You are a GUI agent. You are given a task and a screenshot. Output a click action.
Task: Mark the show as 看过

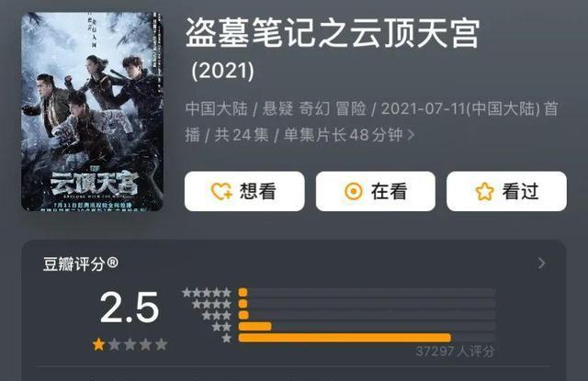point(506,191)
